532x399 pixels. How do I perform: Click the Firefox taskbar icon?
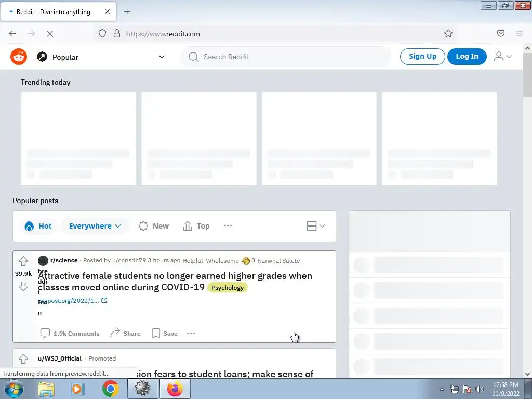point(175,389)
